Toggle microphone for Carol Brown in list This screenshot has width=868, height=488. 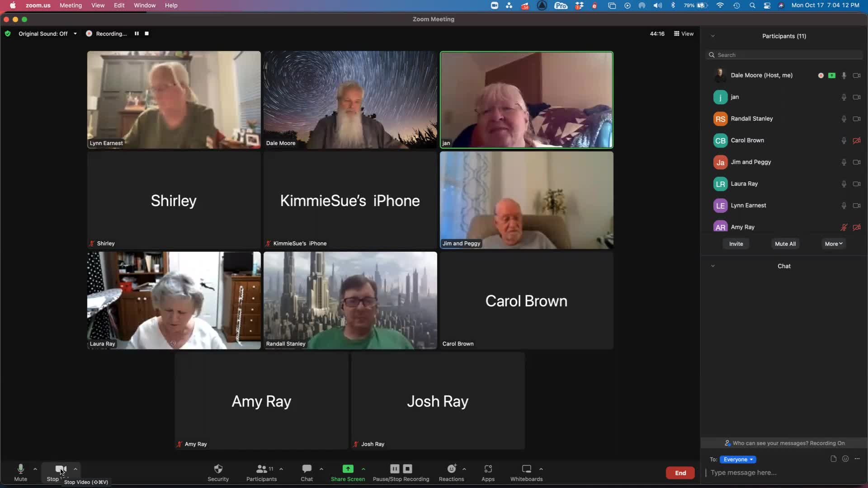[x=844, y=141]
